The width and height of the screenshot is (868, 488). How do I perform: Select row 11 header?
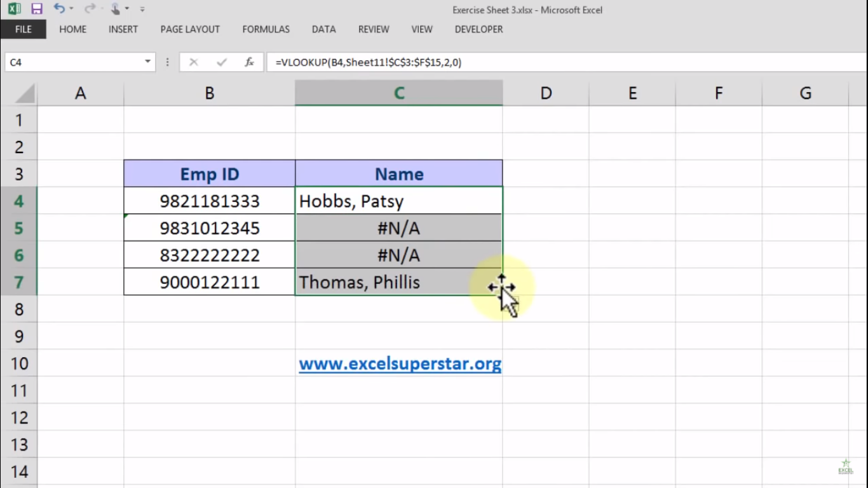point(19,390)
